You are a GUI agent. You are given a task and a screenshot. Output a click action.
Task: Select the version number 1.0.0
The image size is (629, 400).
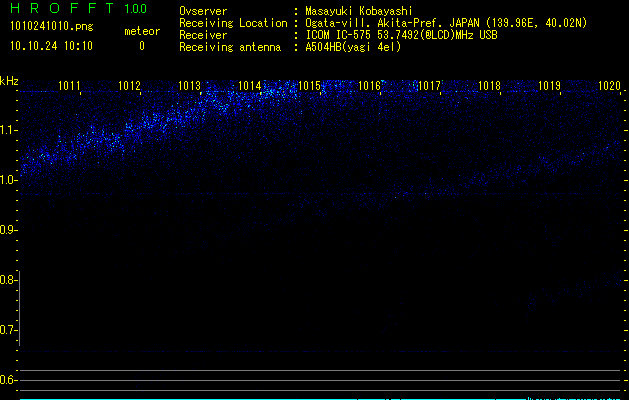click(135, 8)
